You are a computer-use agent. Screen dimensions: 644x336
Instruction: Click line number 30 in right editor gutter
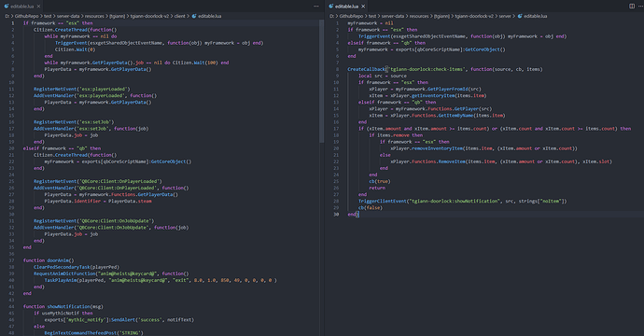pyautogui.click(x=336, y=214)
